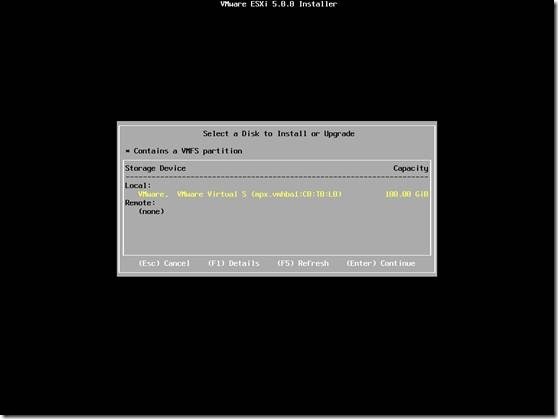Choose (Enter) Continue to proceed
558x419 pixels.
coord(380,263)
